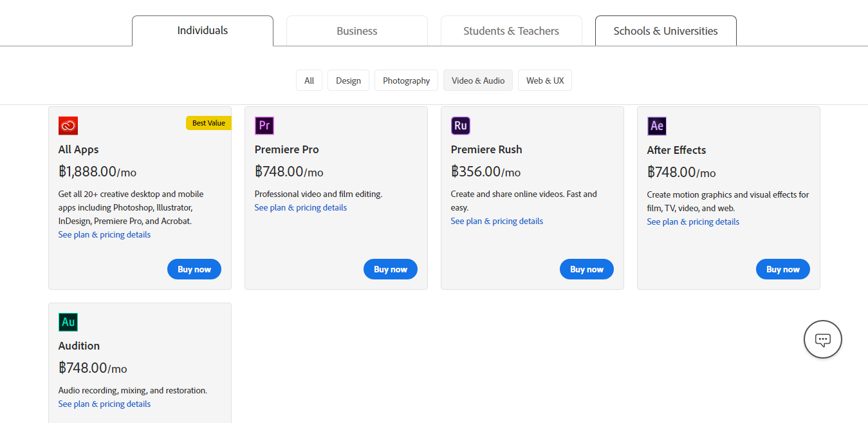Choose the Web & UX filter
The image size is (868, 423).
[x=545, y=80]
